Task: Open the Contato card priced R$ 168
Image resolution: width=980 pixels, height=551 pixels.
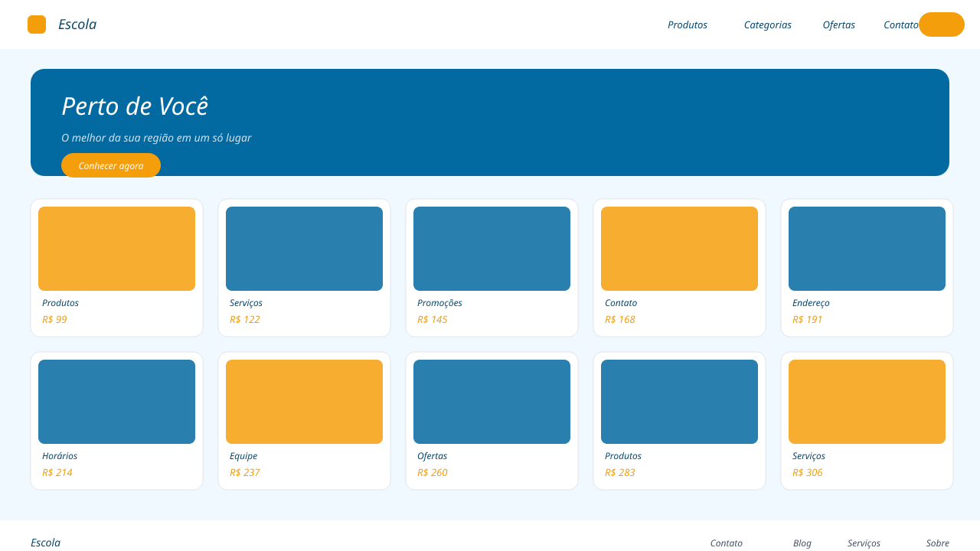Action: click(679, 268)
